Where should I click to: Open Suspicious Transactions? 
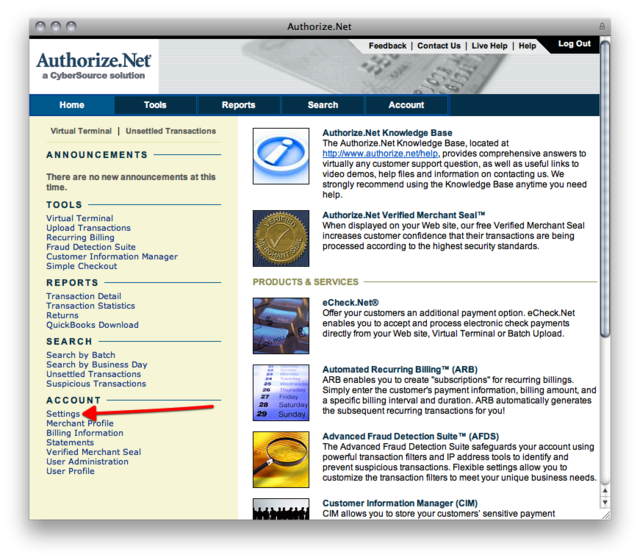96,384
